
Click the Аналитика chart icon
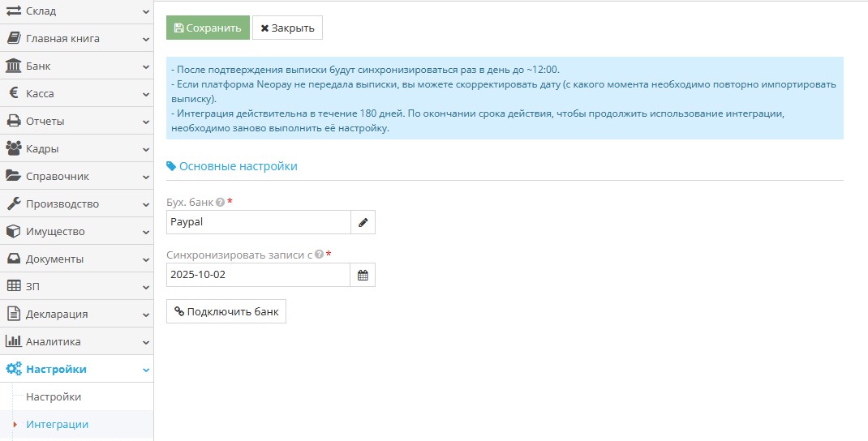[14, 341]
